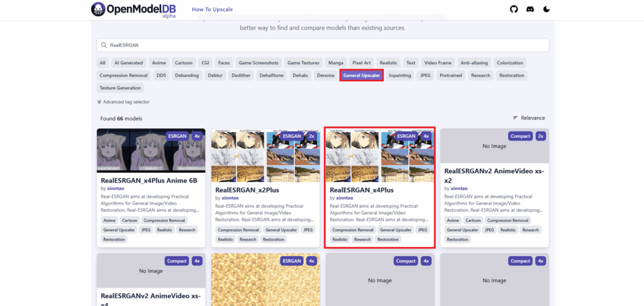Click the sort icon beside Relevance
Image resolution: width=644 pixels, height=306 pixels.
[516, 118]
